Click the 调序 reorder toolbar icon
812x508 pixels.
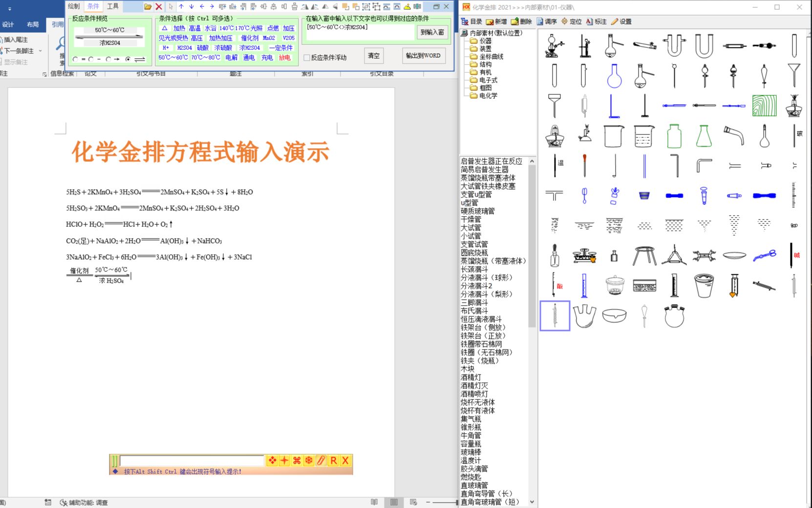[547, 22]
